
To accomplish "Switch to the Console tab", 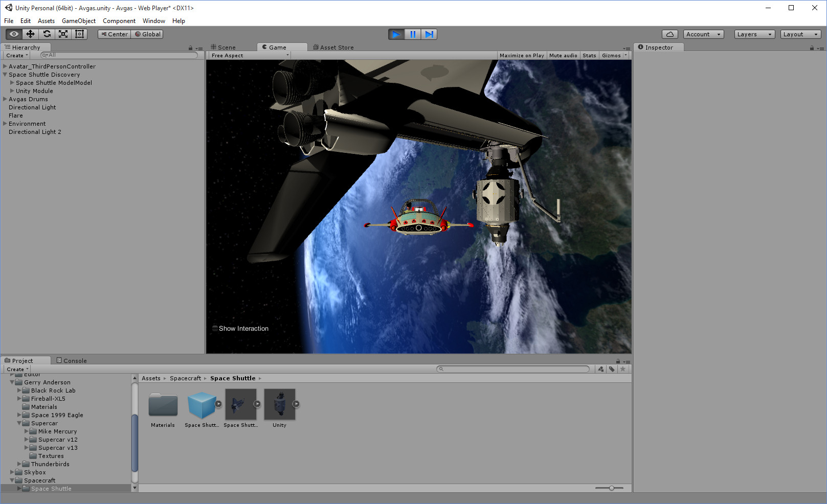I will (x=72, y=361).
